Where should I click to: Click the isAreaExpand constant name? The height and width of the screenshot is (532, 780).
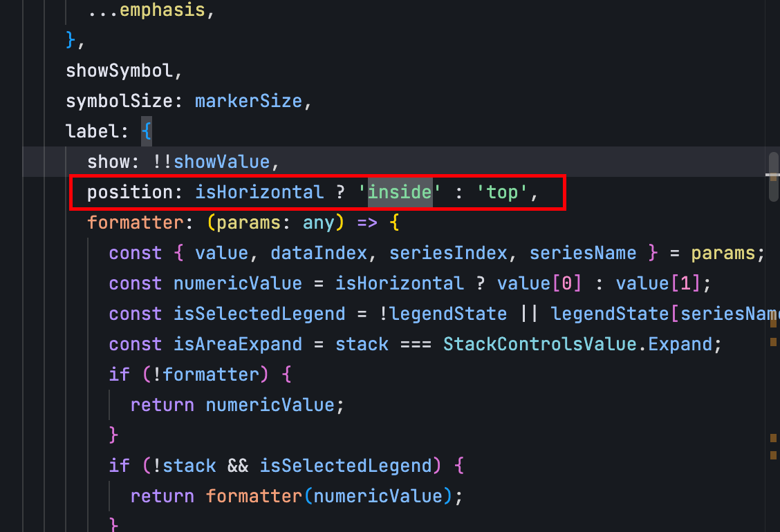(238, 344)
